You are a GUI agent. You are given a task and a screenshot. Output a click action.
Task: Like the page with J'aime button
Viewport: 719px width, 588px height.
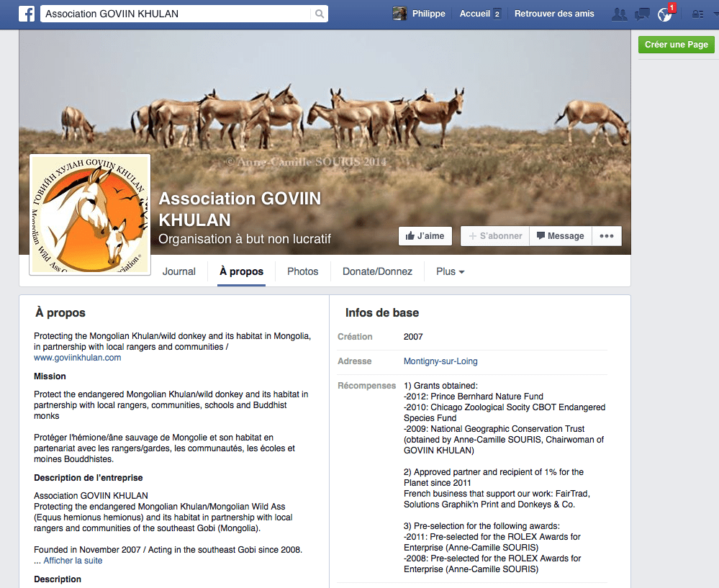point(425,236)
